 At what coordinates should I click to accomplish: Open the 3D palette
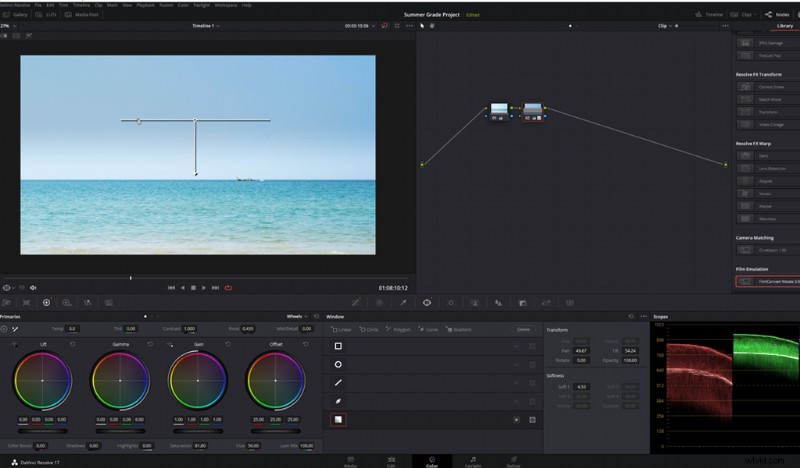pyautogui.click(x=570, y=303)
